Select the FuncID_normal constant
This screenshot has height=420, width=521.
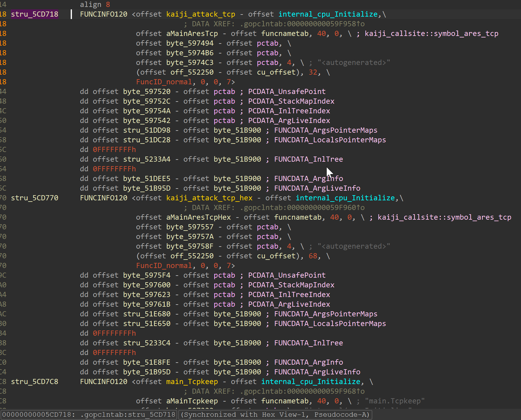point(164,82)
